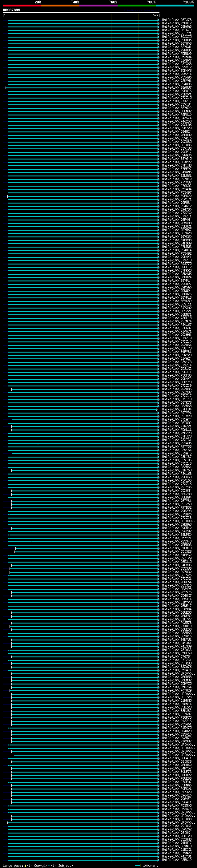Viewport: 197px width, 868px height.
Task: Click the arrowhead ending the B7FF84 alignment
Action: 157,410
